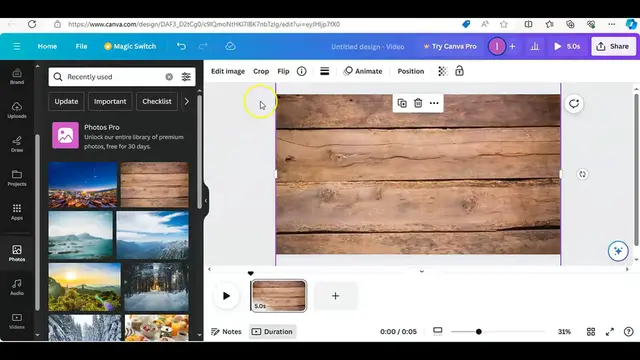Open more options on the image toolbar
Image resolution: width=640 pixels, height=360 pixels.
tap(434, 103)
